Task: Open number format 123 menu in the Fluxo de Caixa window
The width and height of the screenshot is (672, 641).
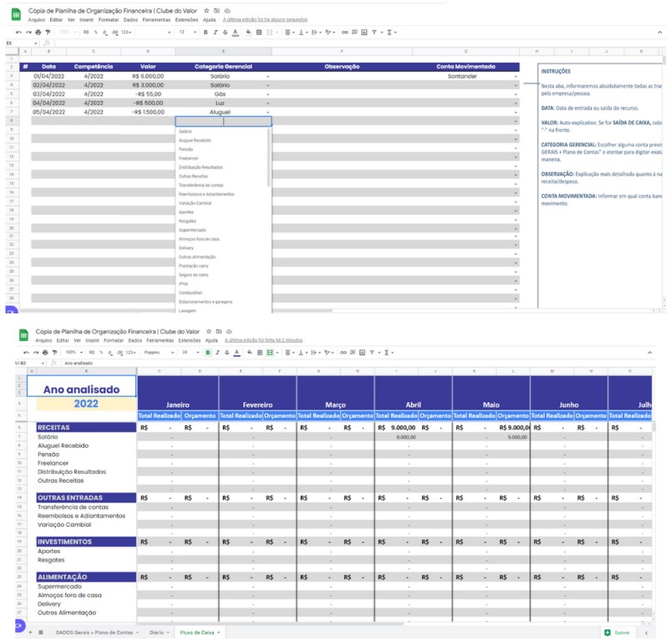Action: point(129,353)
